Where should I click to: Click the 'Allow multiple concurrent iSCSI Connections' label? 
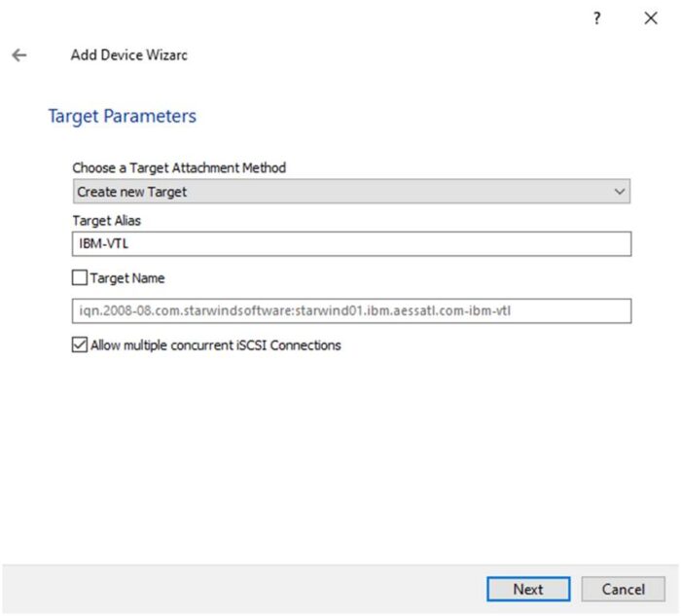(215, 344)
